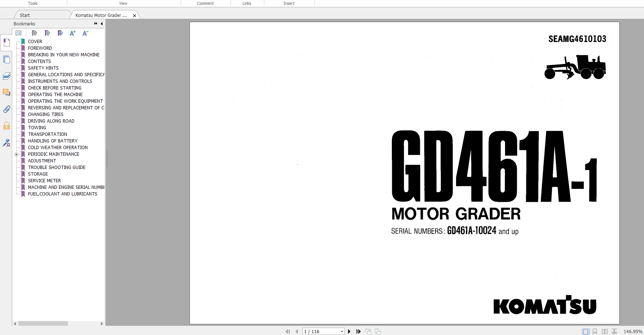Viewport: 644px width, 335px height.
Task: Open the View menu tab
Action: pyautogui.click(x=123, y=3)
